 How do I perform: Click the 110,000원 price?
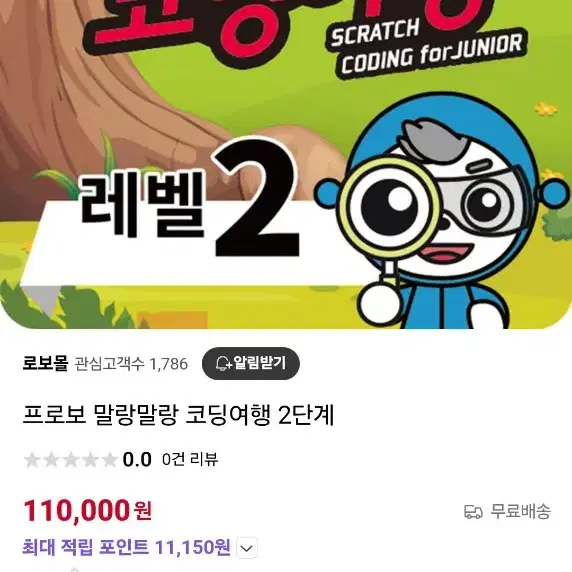pos(88,511)
